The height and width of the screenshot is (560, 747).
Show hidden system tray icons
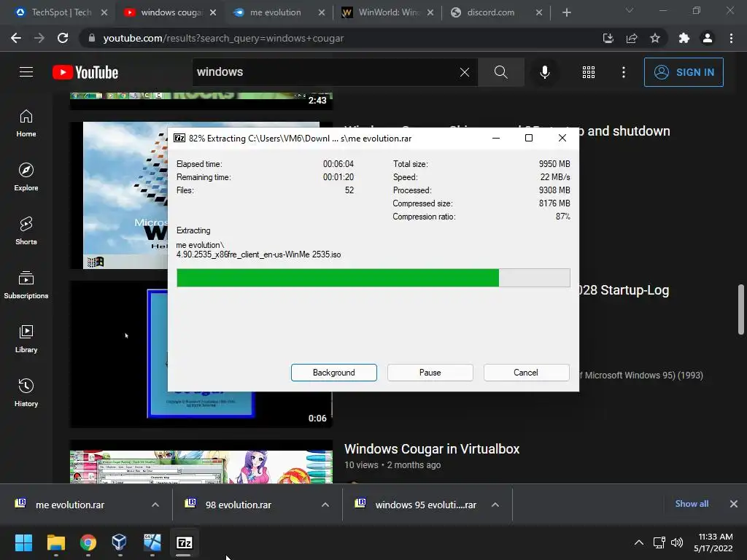[639, 542]
